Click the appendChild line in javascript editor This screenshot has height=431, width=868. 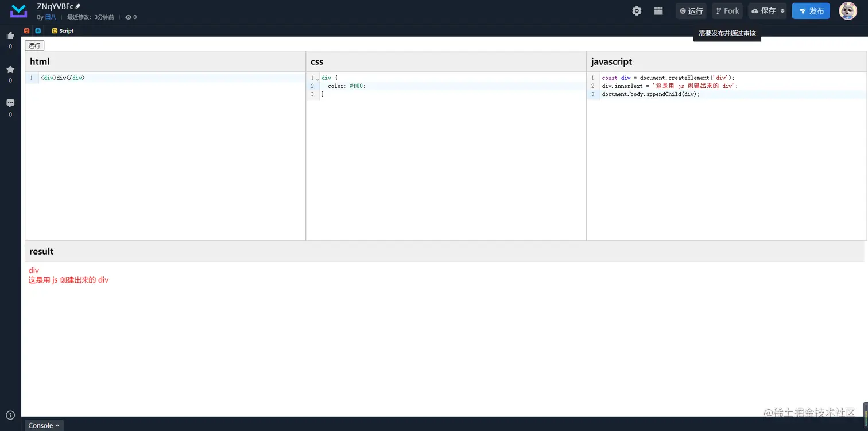pos(651,94)
